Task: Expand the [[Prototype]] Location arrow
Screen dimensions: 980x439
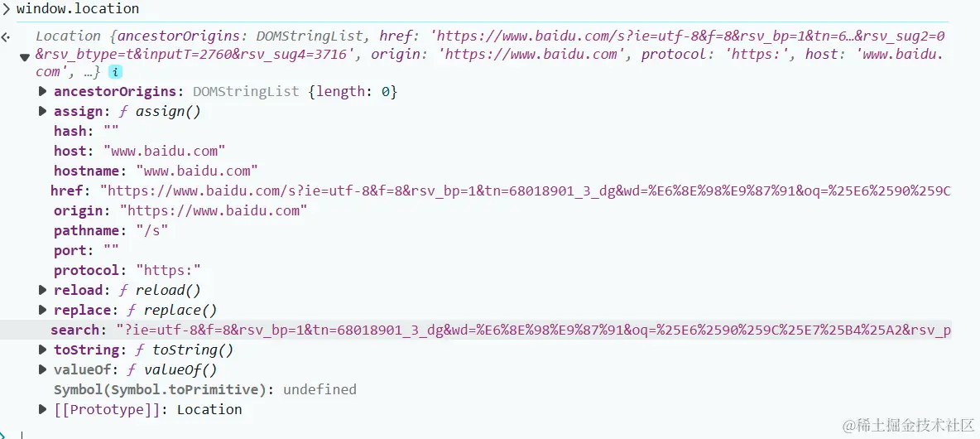Action: (42, 410)
